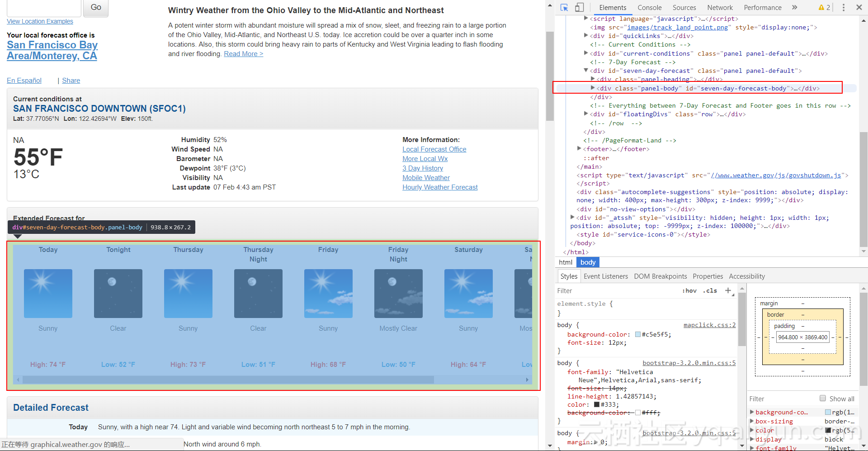868x451 pixels.
Task: Click the location search input field
Action: [44, 8]
